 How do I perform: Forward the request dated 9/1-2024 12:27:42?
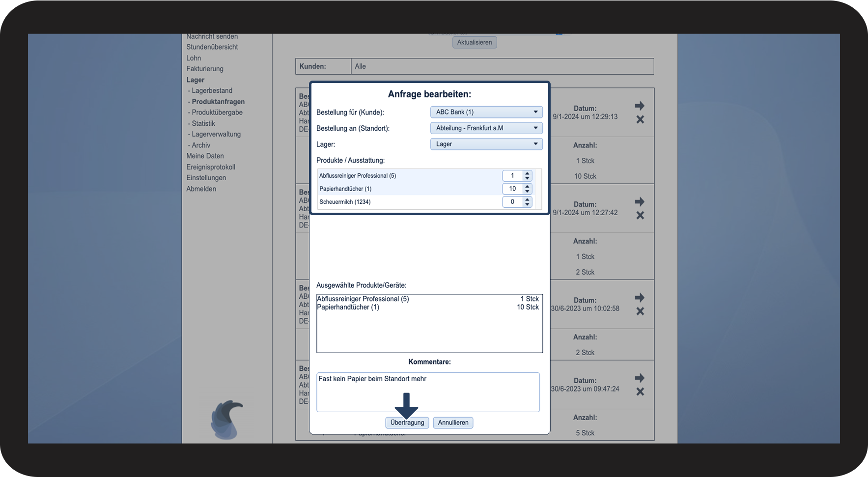tap(640, 201)
